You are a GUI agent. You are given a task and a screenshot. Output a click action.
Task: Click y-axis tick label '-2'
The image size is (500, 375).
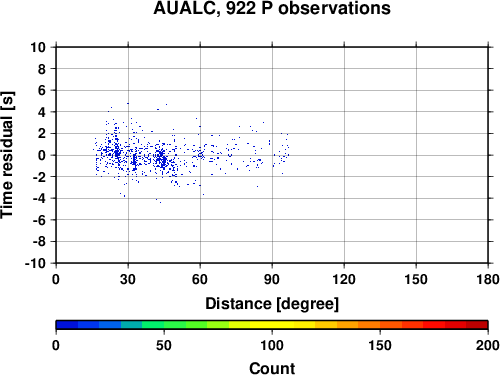click(39, 177)
